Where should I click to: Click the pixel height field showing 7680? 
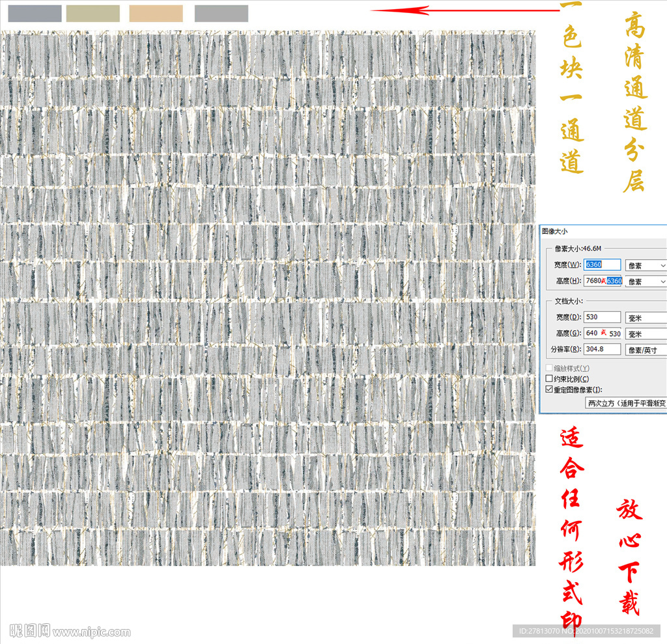pyautogui.click(x=603, y=281)
